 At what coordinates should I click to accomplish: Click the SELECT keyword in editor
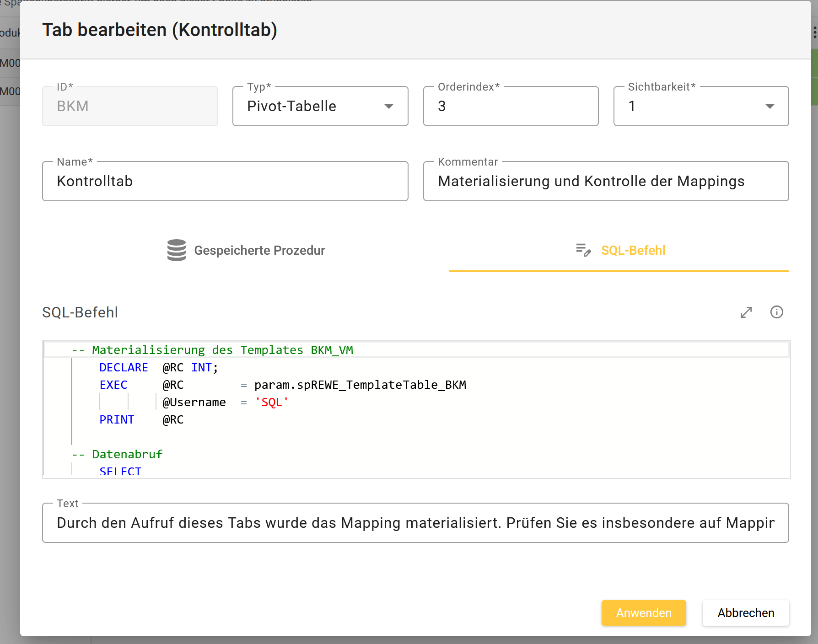(120, 471)
